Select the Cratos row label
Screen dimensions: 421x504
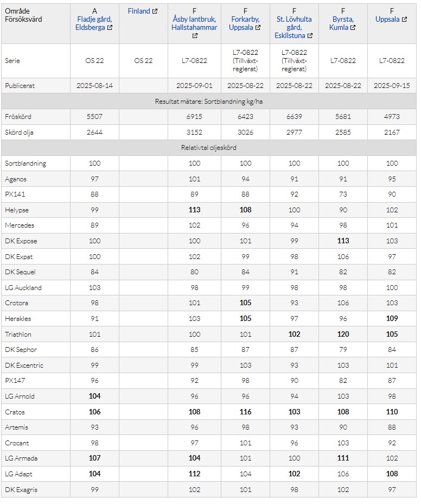coord(15,412)
